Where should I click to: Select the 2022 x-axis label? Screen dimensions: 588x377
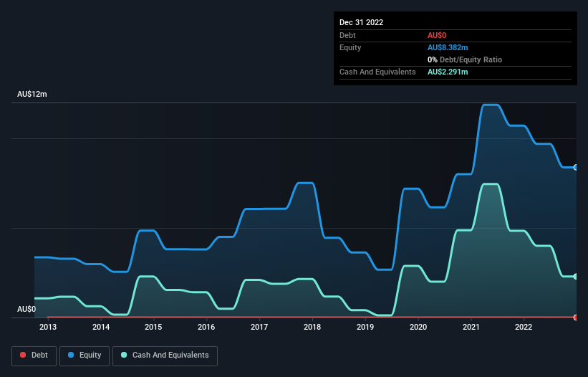click(x=524, y=327)
